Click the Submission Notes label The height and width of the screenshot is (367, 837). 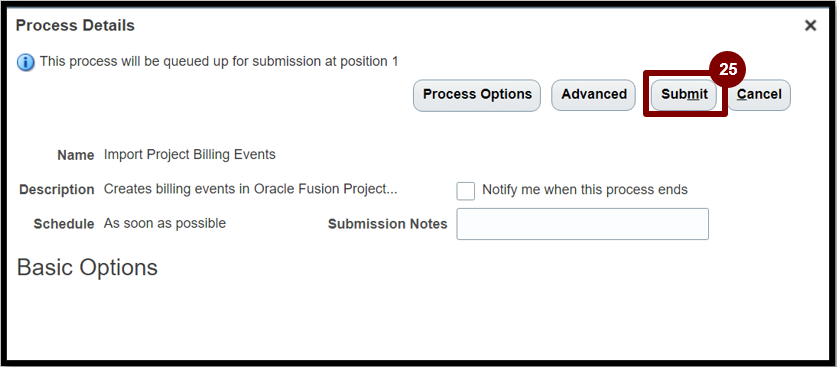tap(388, 224)
